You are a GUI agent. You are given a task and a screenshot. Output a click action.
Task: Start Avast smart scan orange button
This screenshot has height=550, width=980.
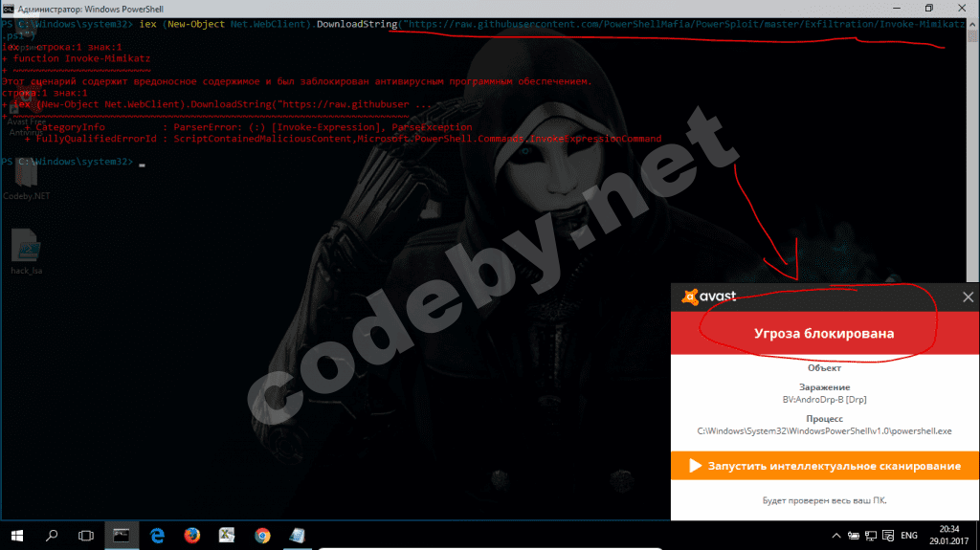coord(824,466)
